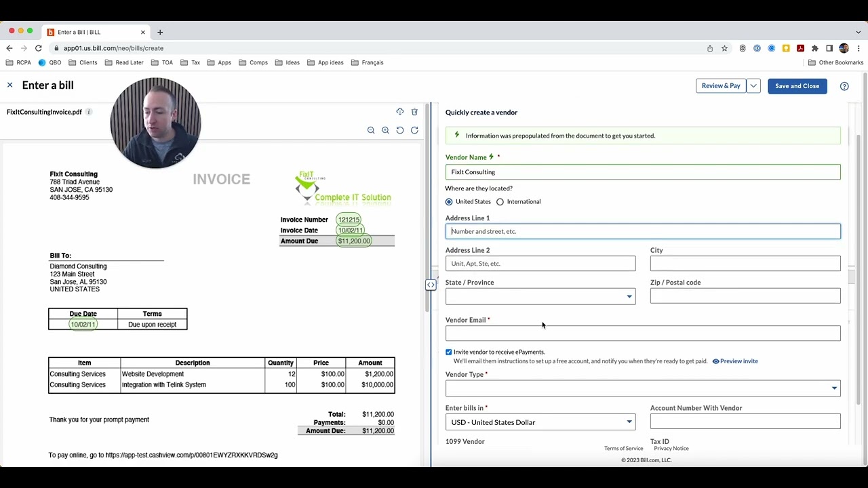Open the Clients bookmark folder

coord(83,62)
